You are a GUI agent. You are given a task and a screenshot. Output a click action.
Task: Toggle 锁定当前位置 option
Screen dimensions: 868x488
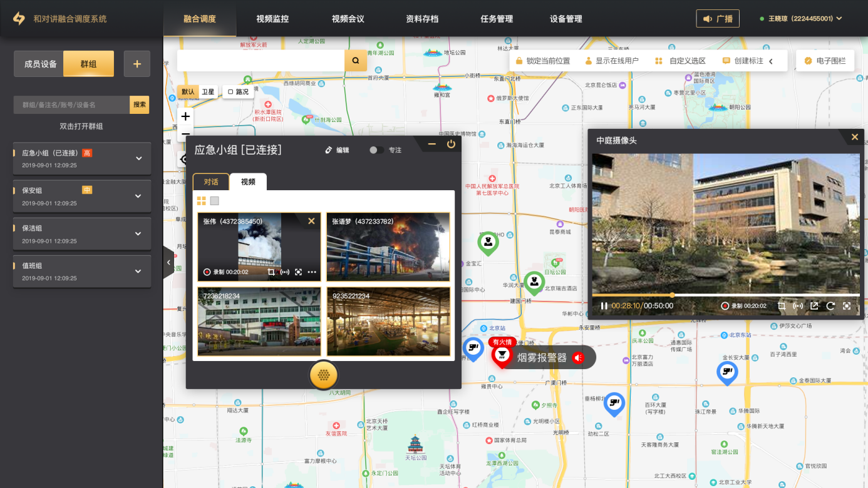[542, 61]
